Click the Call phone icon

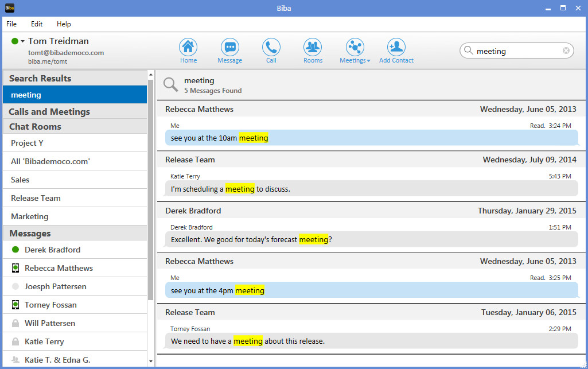click(x=271, y=47)
